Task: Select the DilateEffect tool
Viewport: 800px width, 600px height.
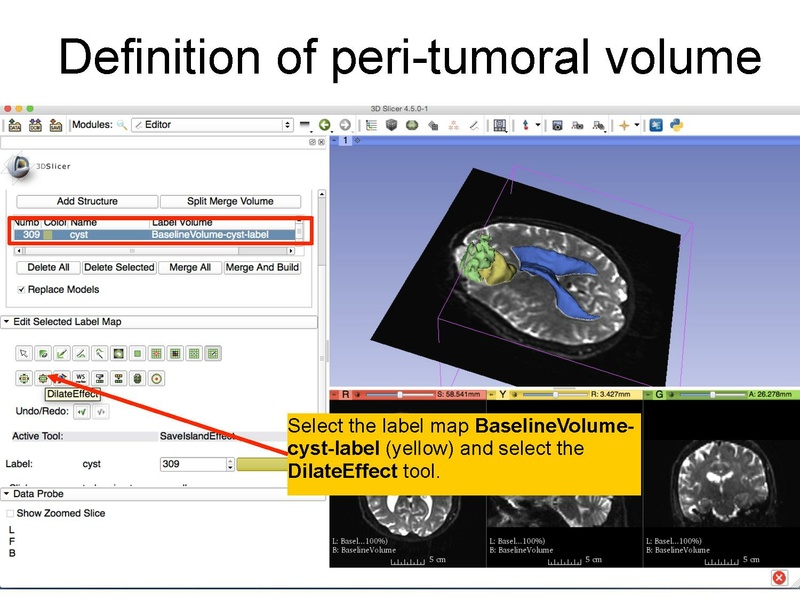Action: point(44,377)
